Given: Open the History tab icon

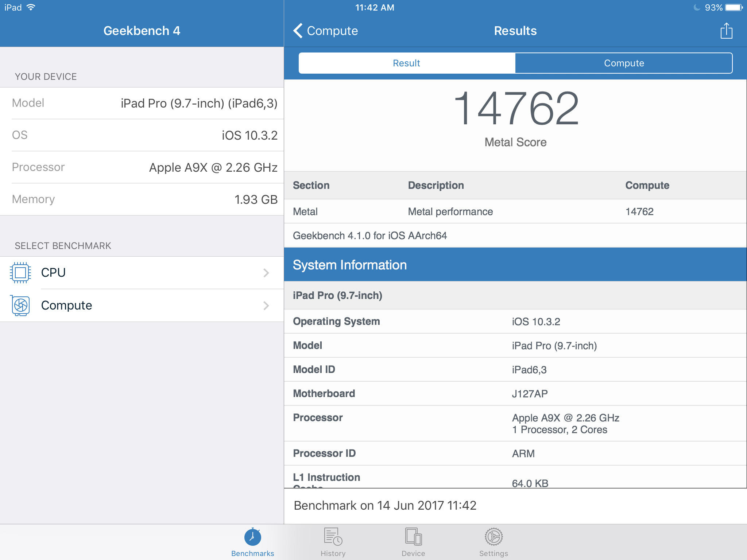Looking at the screenshot, I should click(x=333, y=537).
